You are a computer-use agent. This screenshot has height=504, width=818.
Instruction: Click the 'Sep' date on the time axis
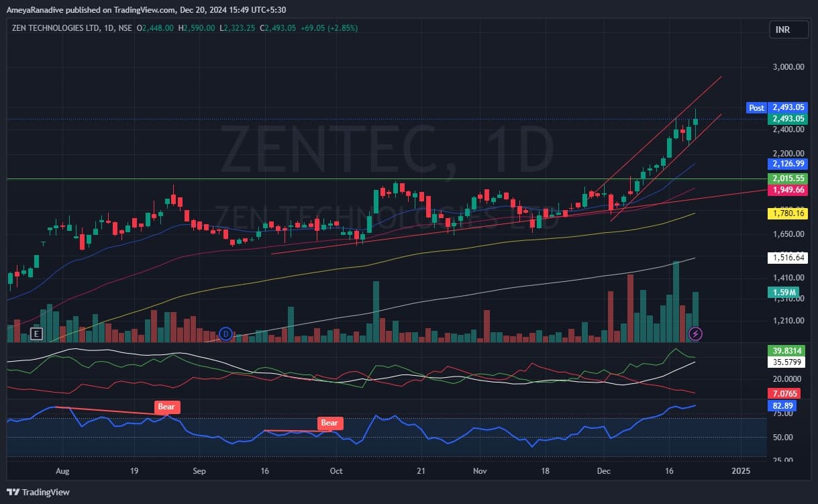[199, 471]
